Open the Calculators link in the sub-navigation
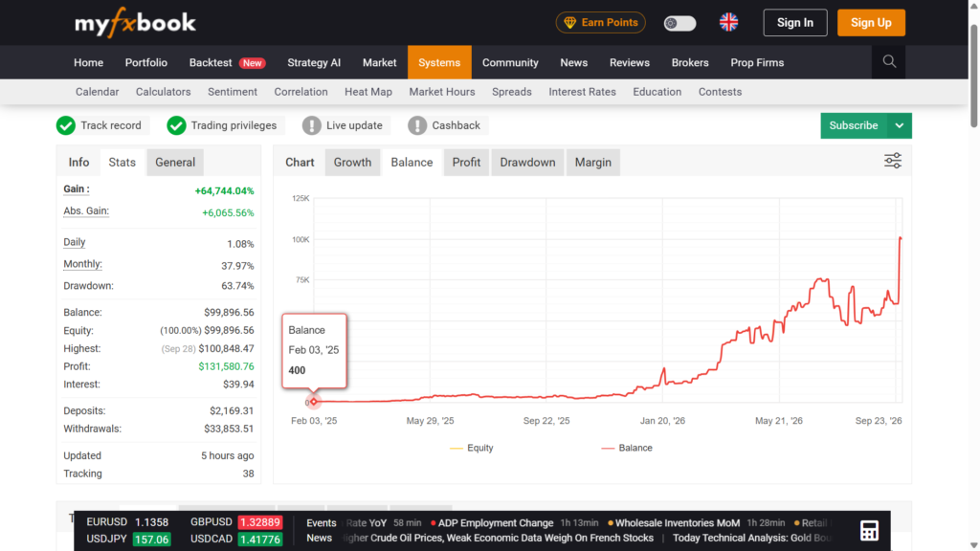 (163, 92)
